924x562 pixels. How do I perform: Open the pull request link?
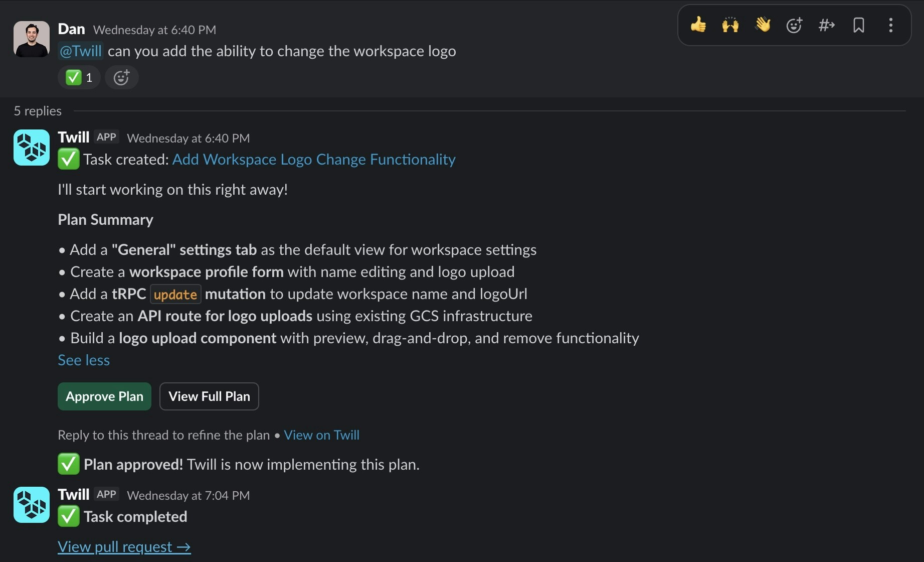pos(124,547)
